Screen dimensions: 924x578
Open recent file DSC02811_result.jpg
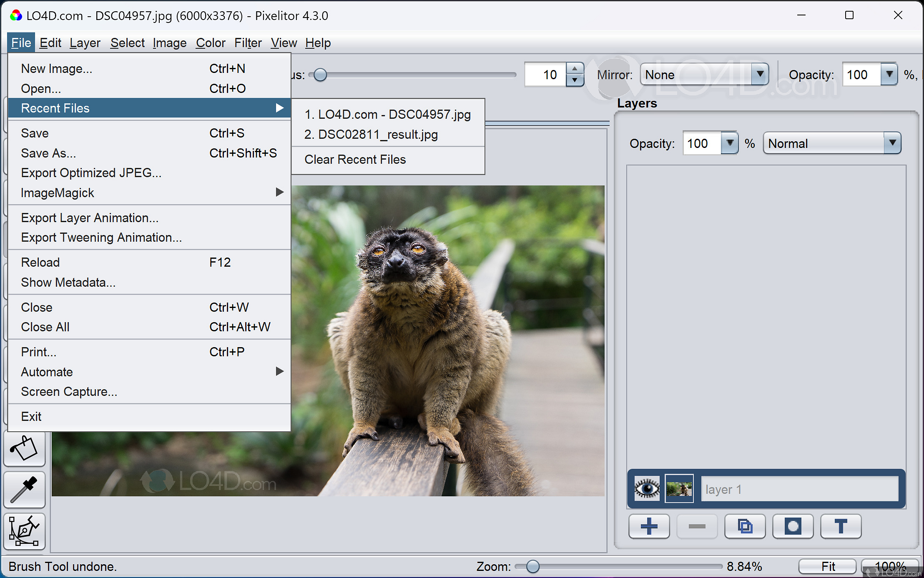coord(388,135)
